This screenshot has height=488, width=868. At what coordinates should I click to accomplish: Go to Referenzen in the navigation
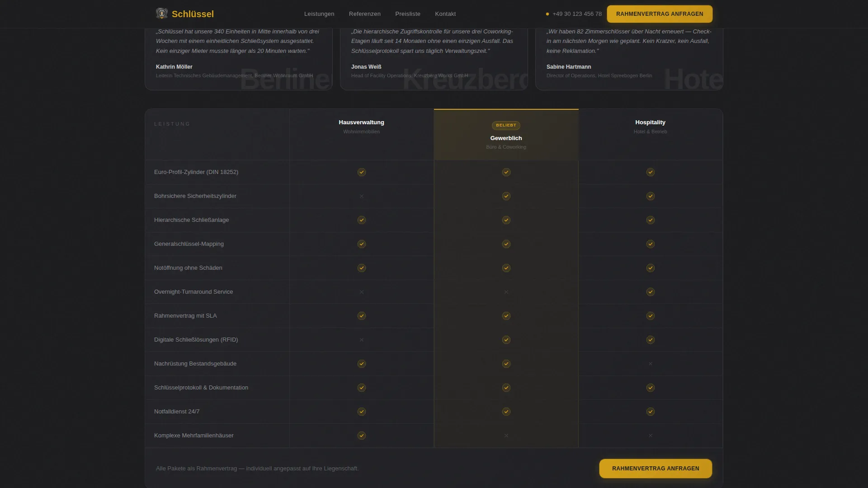[365, 14]
